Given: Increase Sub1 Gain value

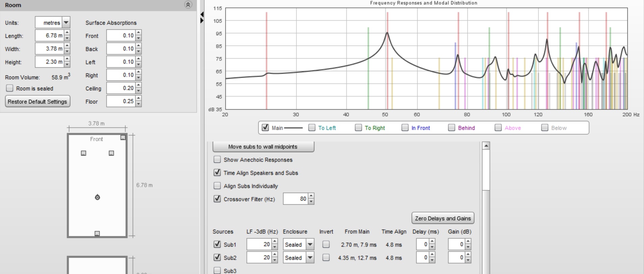Looking at the screenshot, I should click(468, 241).
